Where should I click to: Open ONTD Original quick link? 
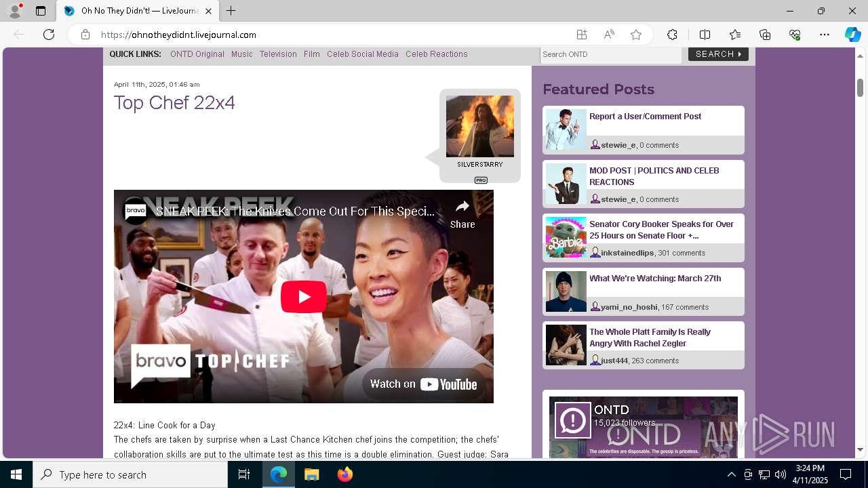197,54
